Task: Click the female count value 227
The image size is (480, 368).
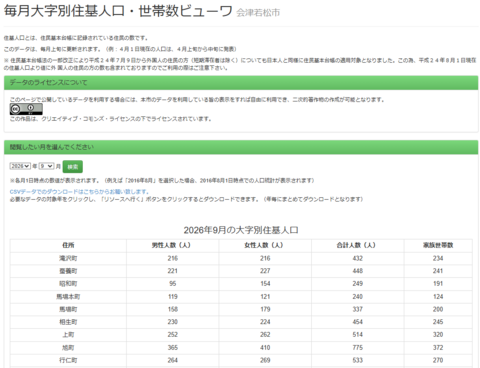Action: click(x=265, y=271)
